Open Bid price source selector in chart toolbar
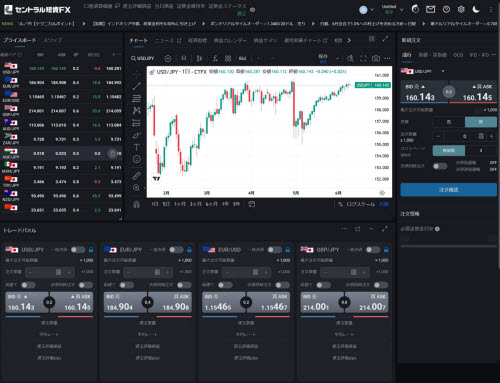The height and width of the screenshot is (383, 500). click(242, 58)
